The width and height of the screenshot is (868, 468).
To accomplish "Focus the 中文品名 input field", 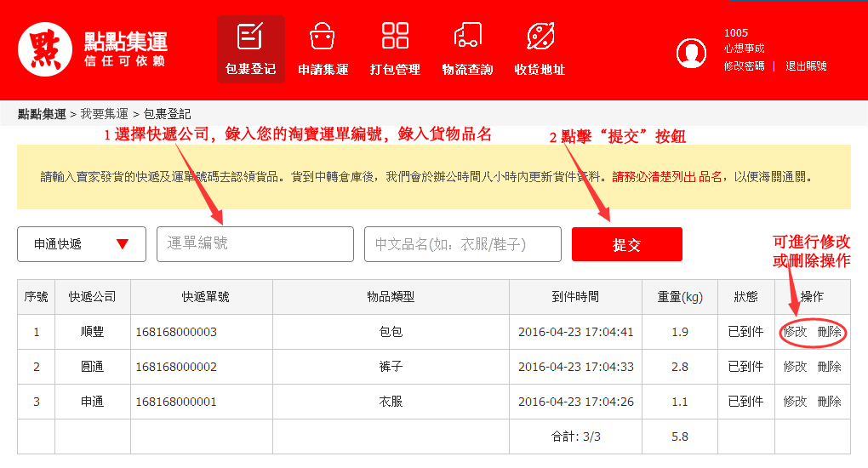I will point(463,243).
